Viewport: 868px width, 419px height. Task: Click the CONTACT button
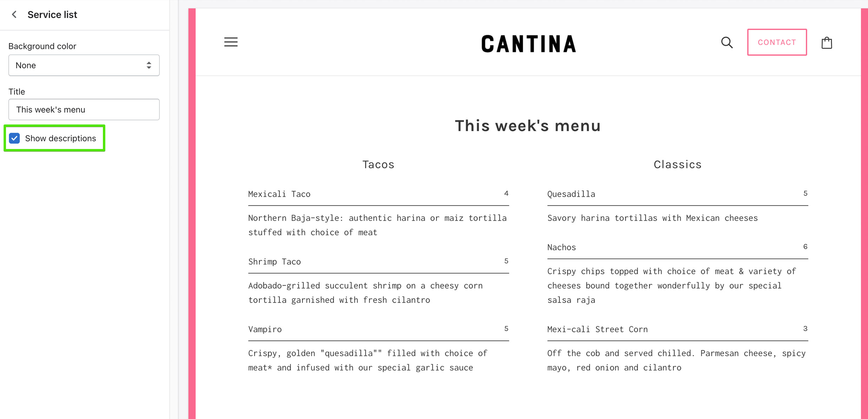click(777, 42)
